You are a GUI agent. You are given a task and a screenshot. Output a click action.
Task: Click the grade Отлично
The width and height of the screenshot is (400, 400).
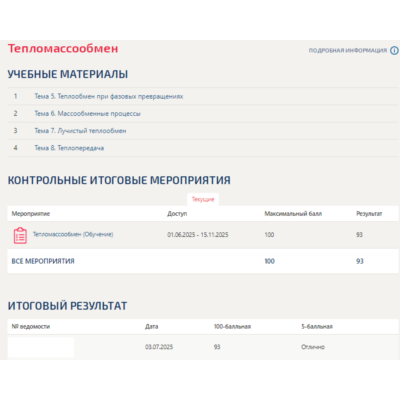coord(313,347)
